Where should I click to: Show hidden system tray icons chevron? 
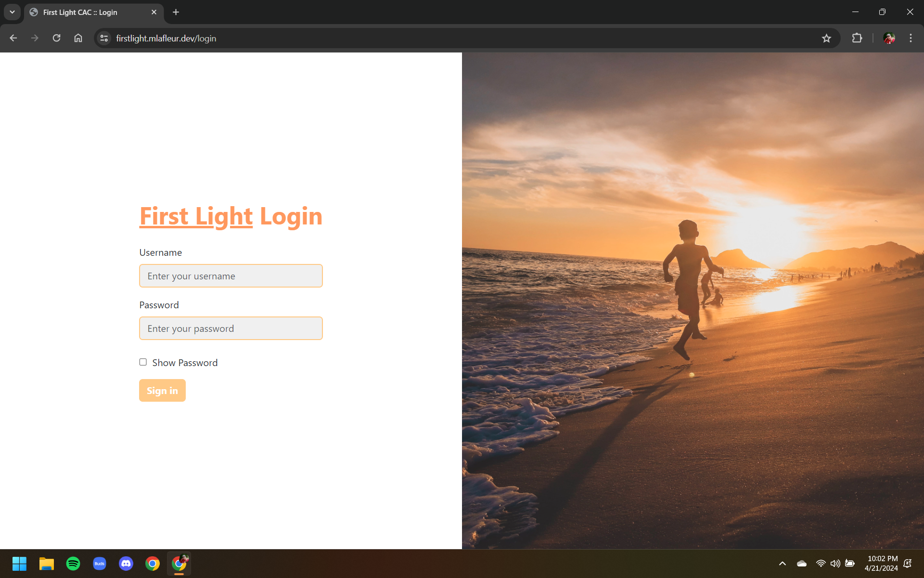783,563
